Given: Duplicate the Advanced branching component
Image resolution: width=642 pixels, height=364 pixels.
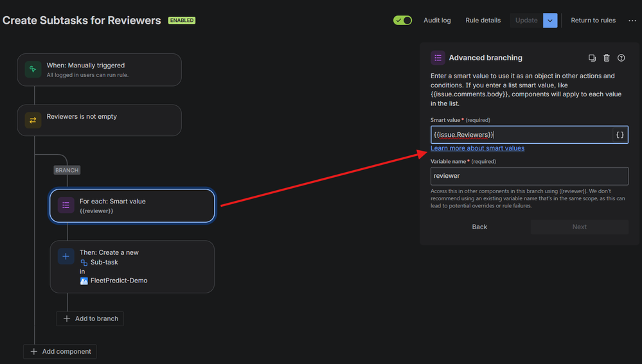Looking at the screenshot, I should [592, 58].
